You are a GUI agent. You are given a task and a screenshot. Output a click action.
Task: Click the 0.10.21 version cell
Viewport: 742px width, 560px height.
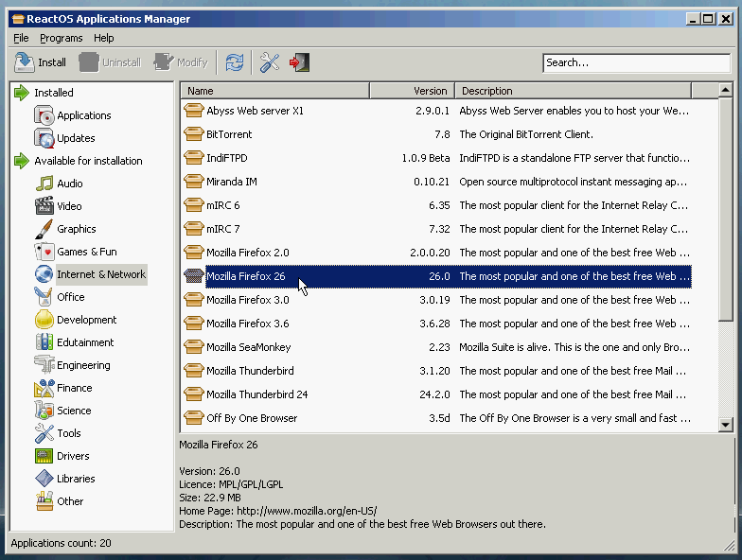432,182
